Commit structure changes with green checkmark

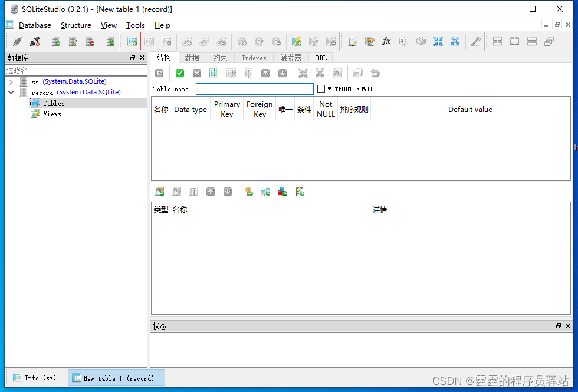pyautogui.click(x=180, y=73)
